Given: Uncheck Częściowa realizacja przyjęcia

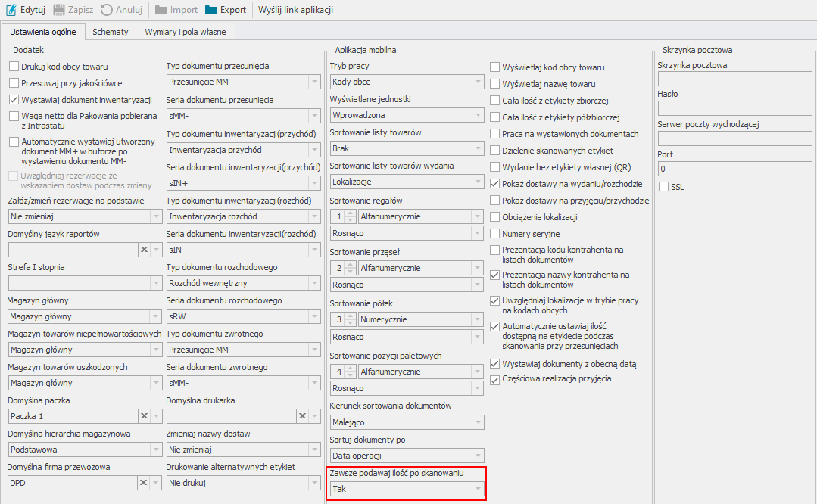Looking at the screenshot, I should click(x=495, y=379).
